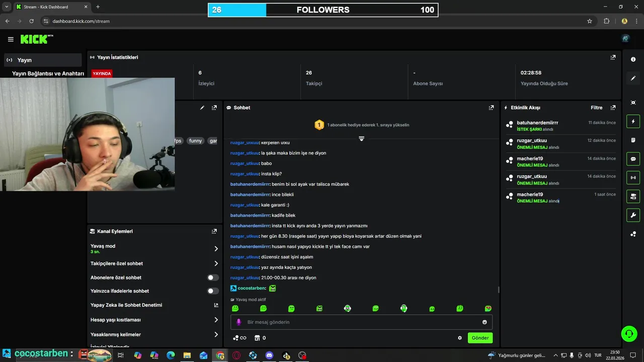Click the chat scrollbar
The width and height of the screenshot is (644, 362).
[x=499, y=290]
